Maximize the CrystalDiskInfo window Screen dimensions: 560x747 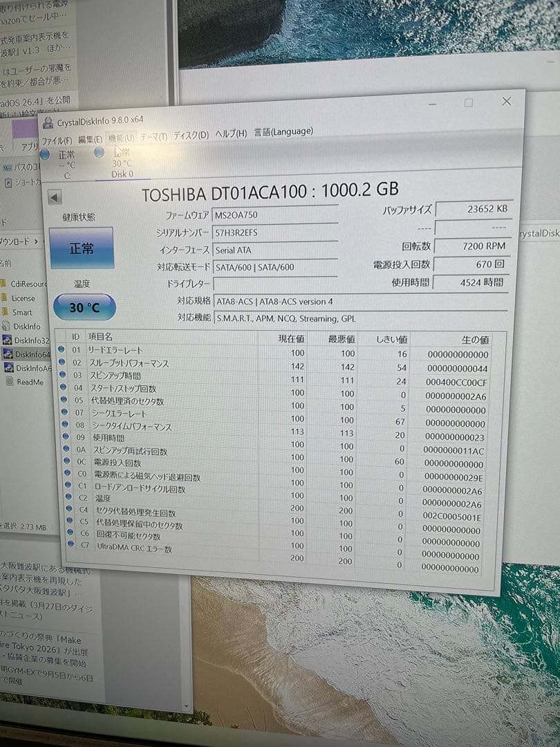pyautogui.click(x=469, y=102)
